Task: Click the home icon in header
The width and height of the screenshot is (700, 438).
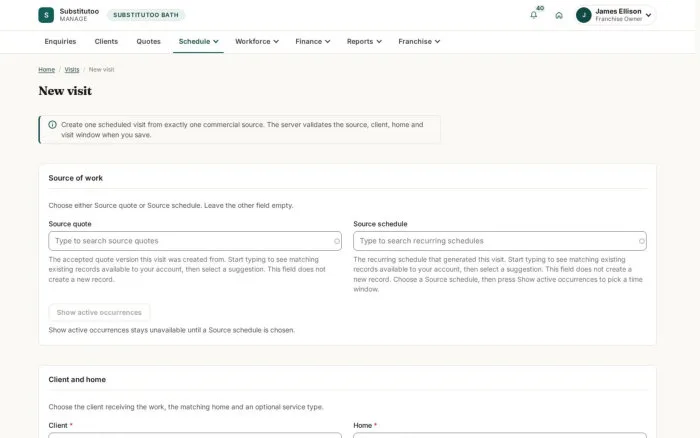Action: [558, 15]
